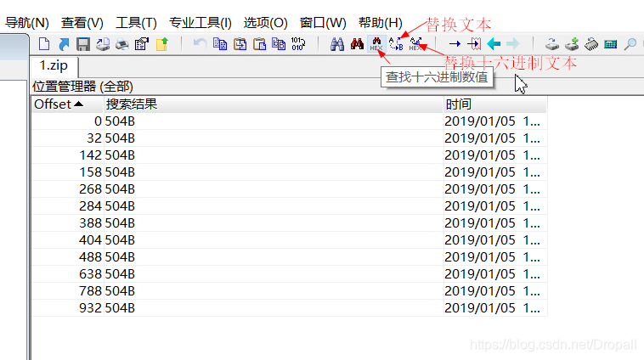The image size is (644, 360).
Task: Open the 专业工具(I) menu
Action: click(x=201, y=23)
